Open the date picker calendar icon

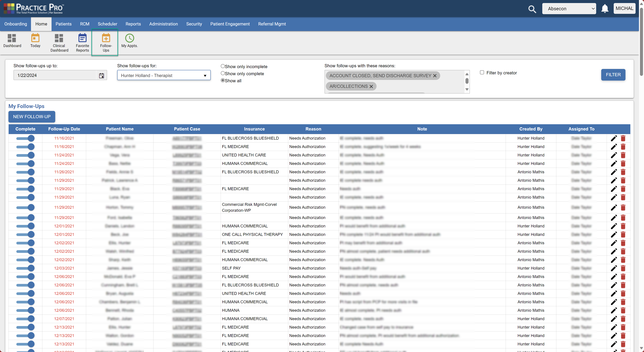tap(102, 75)
